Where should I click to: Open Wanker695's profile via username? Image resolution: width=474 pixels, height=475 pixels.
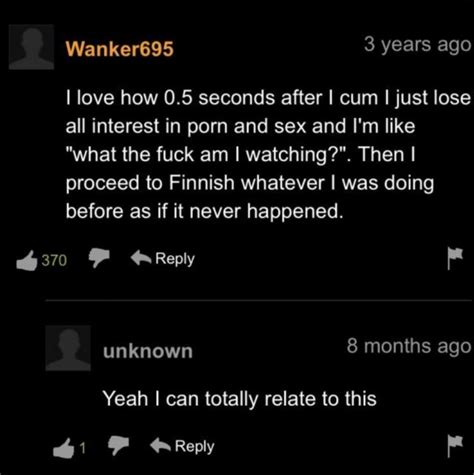coord(120,49)
